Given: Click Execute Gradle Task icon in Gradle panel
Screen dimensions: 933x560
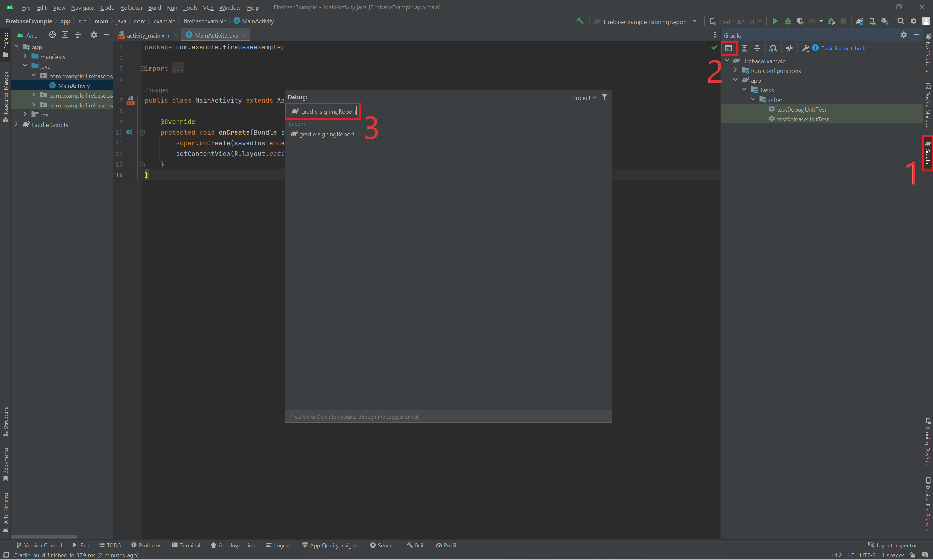Looking at the screenshot, I should (x=729, y=48).
